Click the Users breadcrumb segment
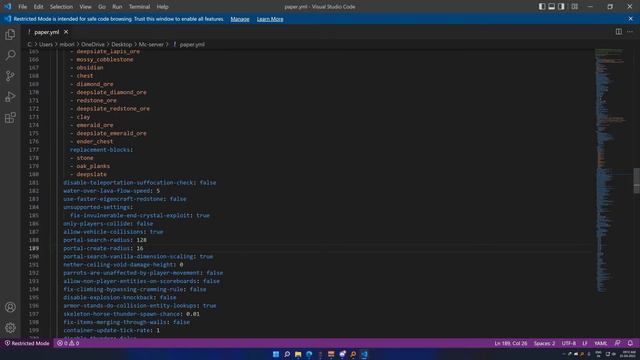 (x=46, y=44)
